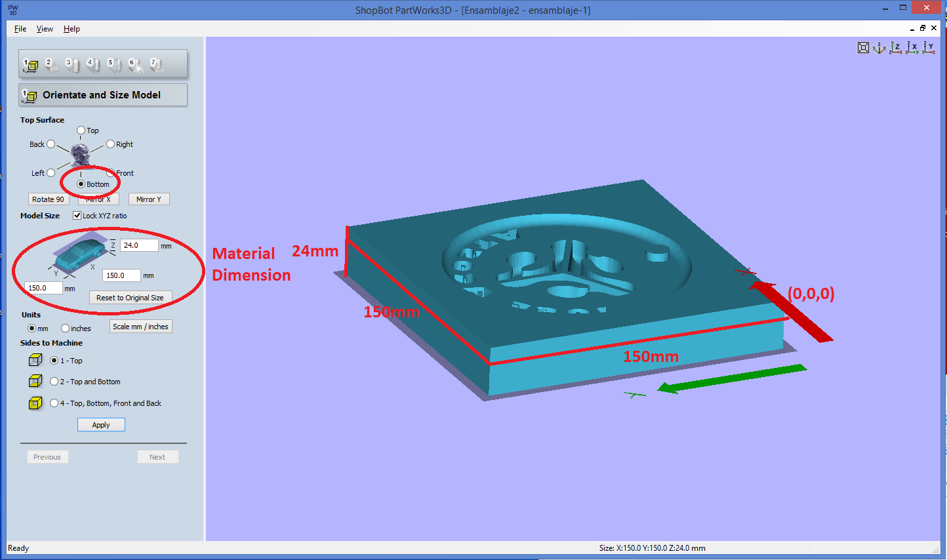Click the head model orientation image
This screenshot has width=947, height=560.
[80, 155]
